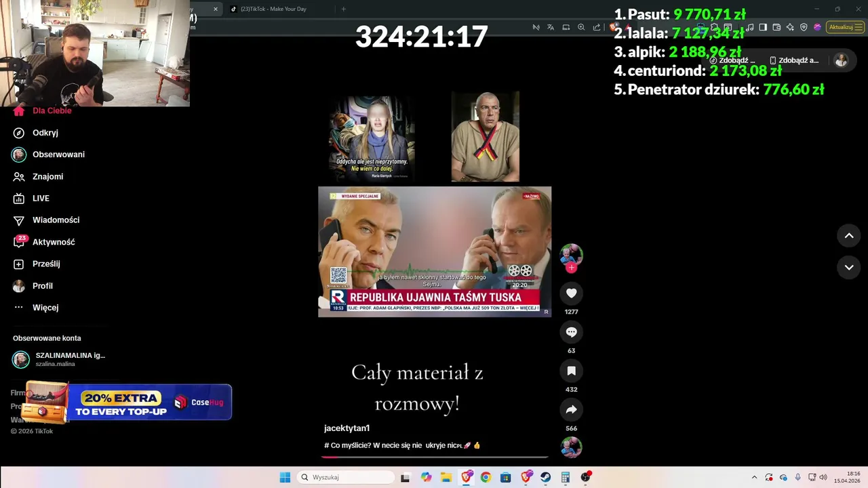
Task: Open Microsoft Store from taskbar
Action: (x=505, y=477)
